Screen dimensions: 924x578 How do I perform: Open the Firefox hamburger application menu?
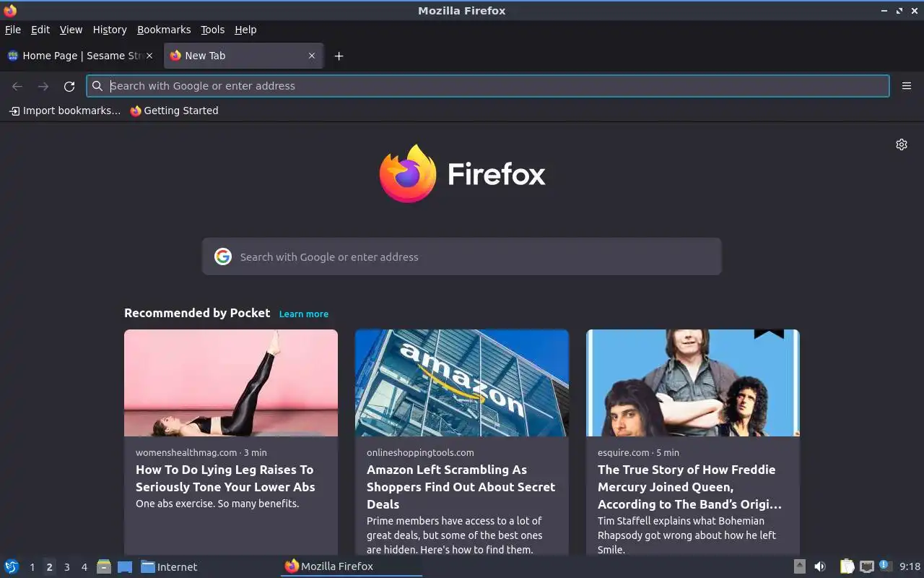click(x=907, y=86)
